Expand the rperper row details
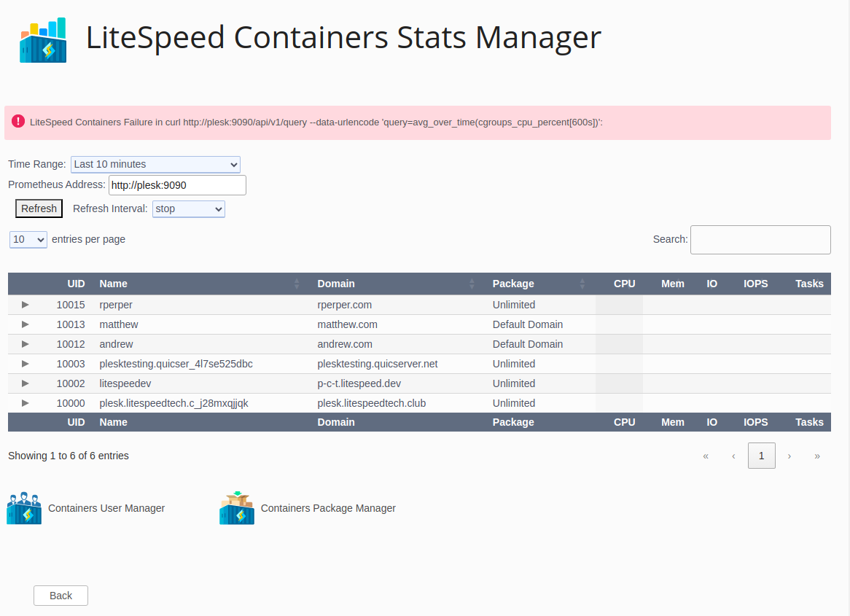Screen dimensions: 850x616 (25, 304)
